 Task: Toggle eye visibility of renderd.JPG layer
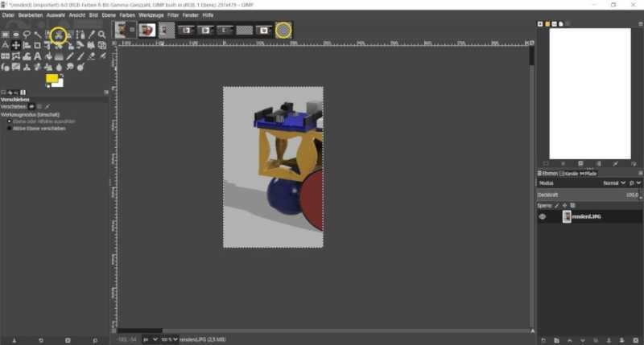point(542,216)
